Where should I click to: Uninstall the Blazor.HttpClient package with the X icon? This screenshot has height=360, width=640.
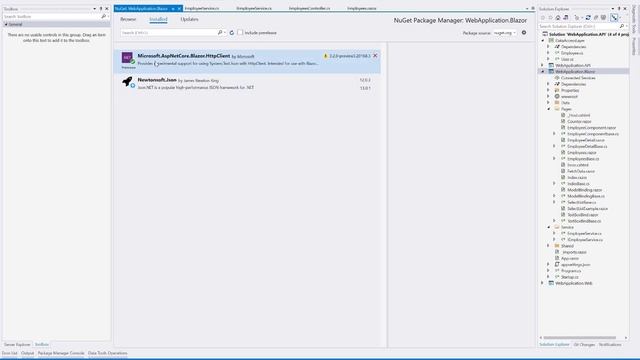pos(375,56)
